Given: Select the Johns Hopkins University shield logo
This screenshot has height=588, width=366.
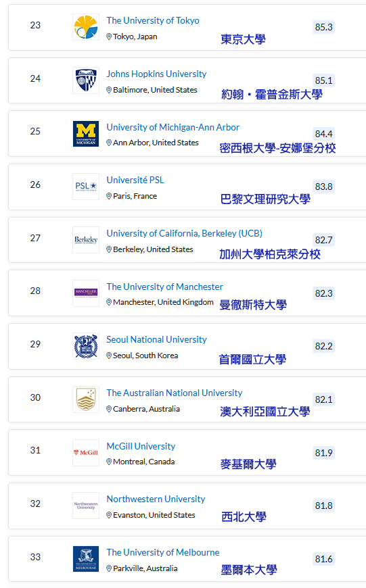Looking at the screenshot, I should click(x=86, y=80).
